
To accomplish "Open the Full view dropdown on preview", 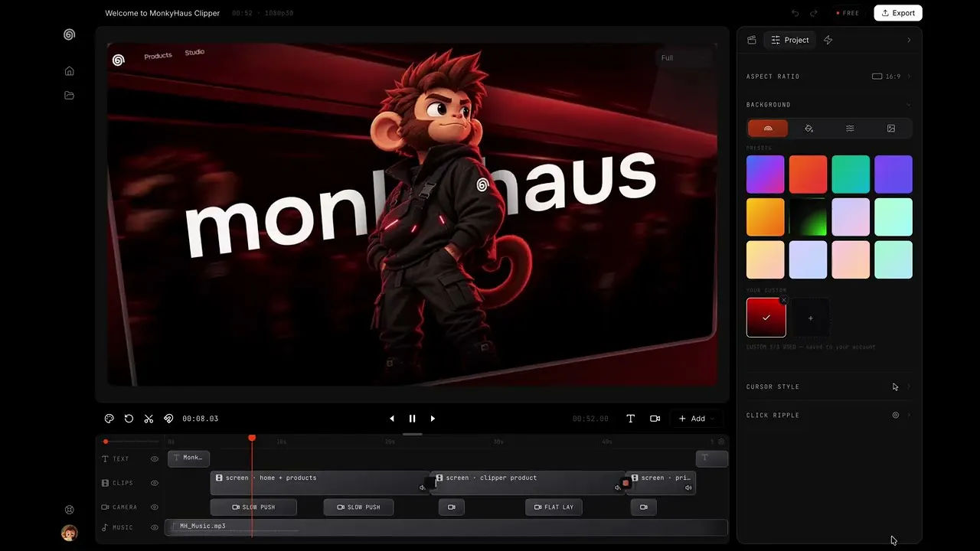I will pos(684,58).
